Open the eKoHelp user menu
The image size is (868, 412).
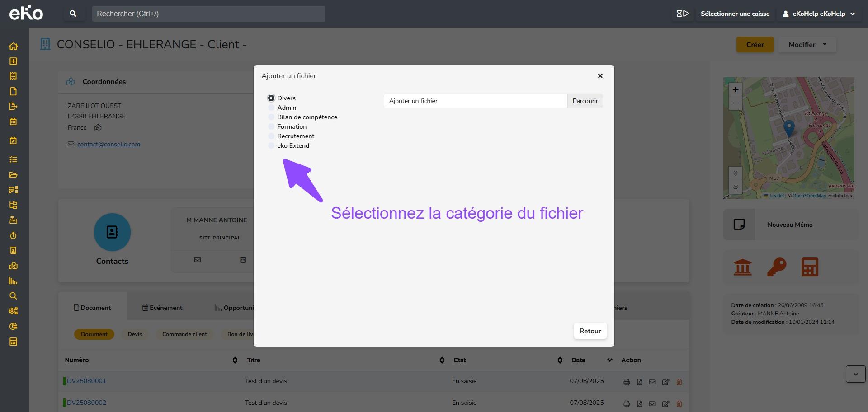tap(819, 14)
